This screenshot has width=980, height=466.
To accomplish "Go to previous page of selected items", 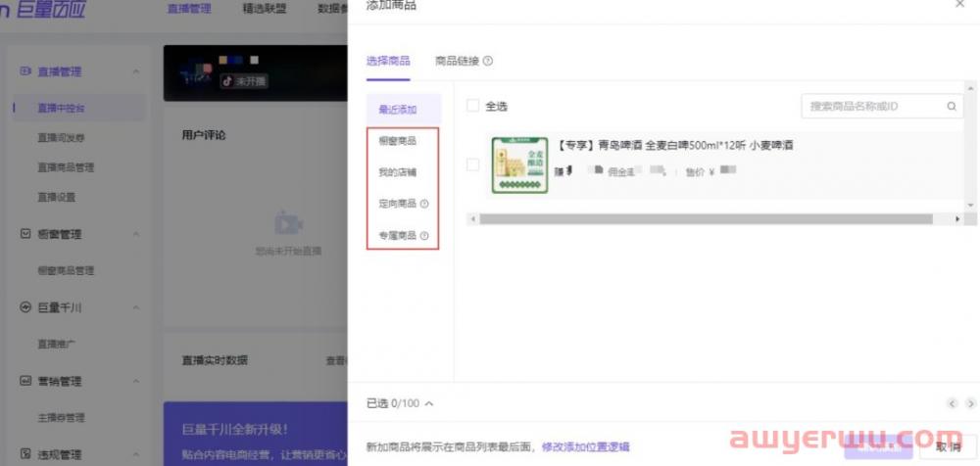I will pos(952,403).
